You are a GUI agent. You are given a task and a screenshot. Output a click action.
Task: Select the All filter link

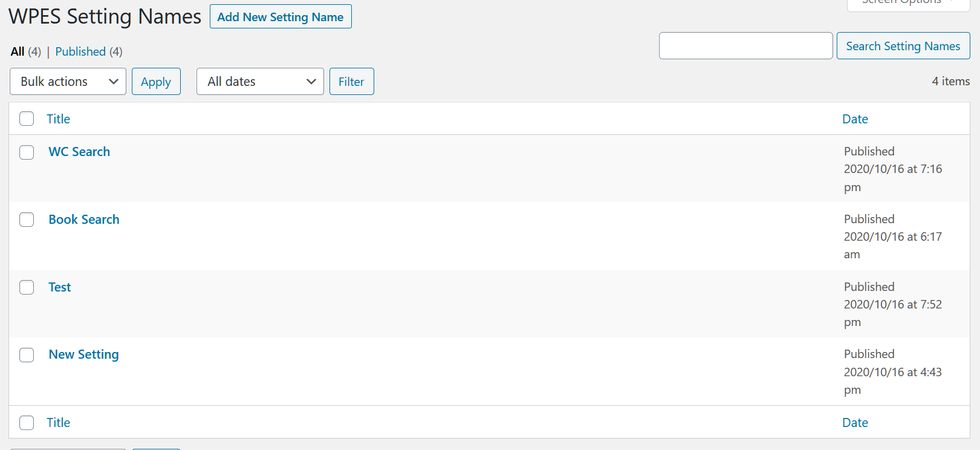coord(18,51)
